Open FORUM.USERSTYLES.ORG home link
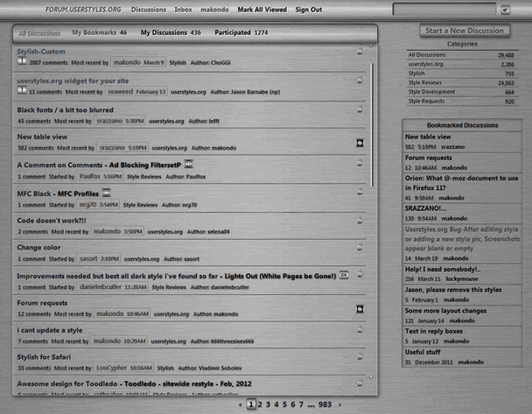 [83, 10]
